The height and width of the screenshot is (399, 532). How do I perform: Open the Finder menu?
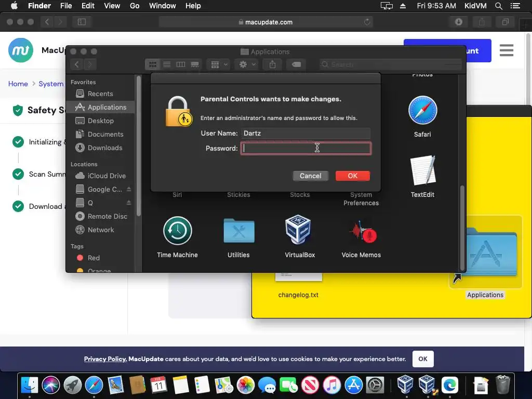[x=39, y=6]
